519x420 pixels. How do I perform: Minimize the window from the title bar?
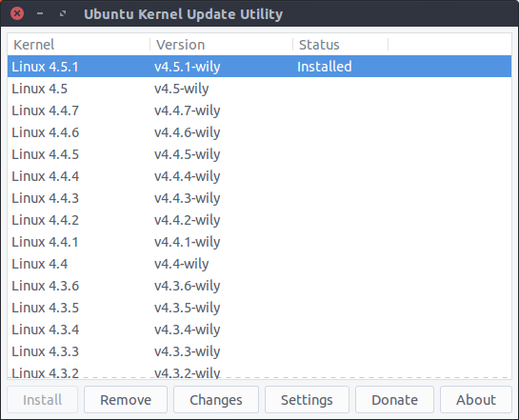pyautogui.click(x=40, y=13)
